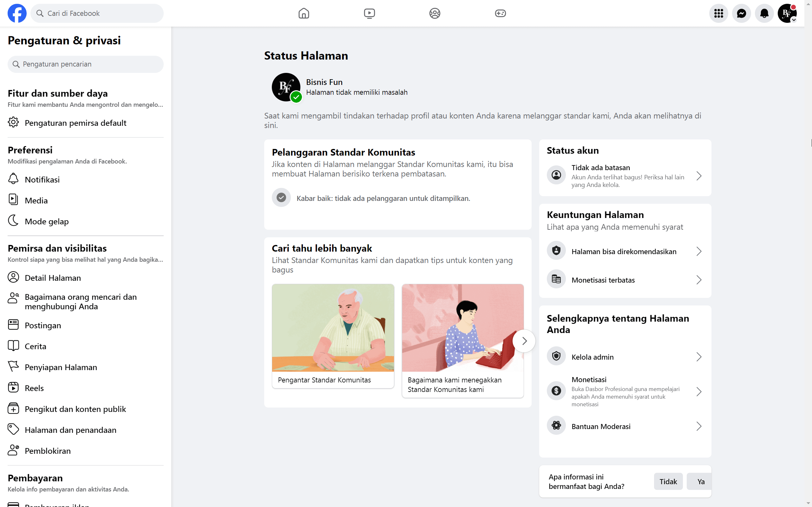This screenshot has width=812, height=507.
Task: Open the Pengantar Standar Komunitas card
Action: pos(332,335)
